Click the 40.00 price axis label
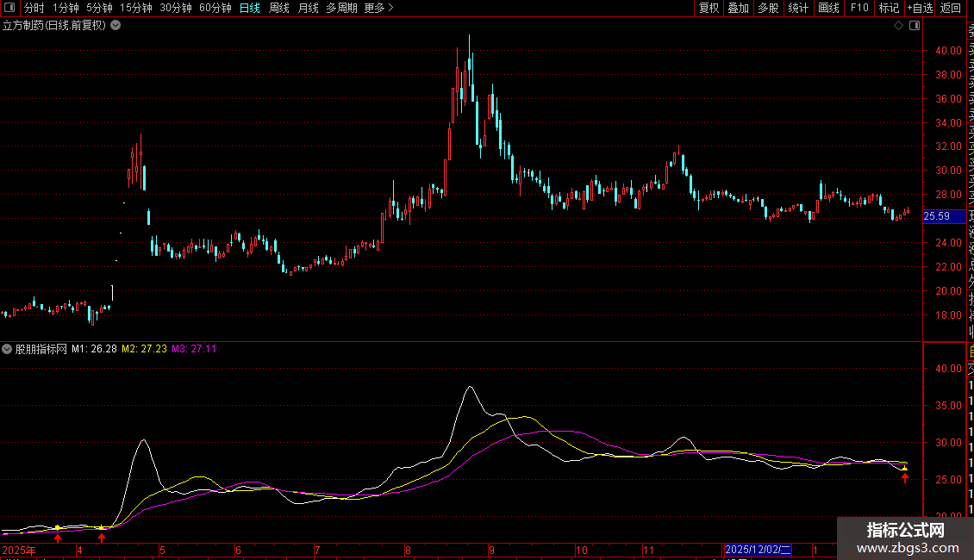The height and width of the screenshot is (560, 974). tap(948, 50)
